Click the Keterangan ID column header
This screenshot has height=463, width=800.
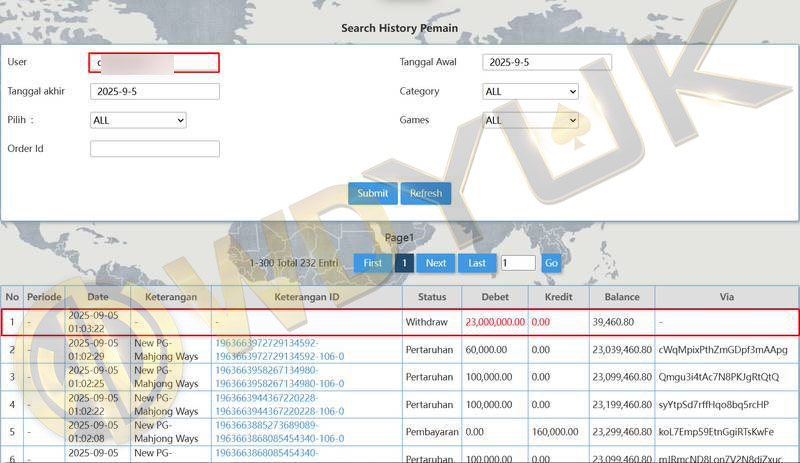(x=307, y=297)
